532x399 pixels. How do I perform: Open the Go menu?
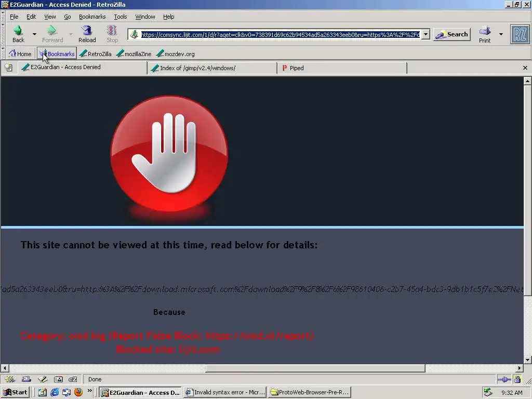pos(68,17)
